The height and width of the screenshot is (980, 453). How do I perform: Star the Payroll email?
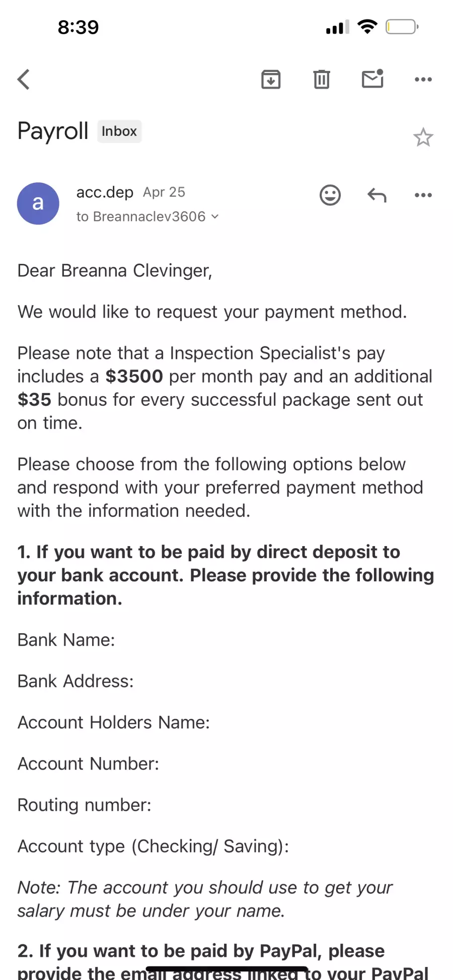coord(423,137)
